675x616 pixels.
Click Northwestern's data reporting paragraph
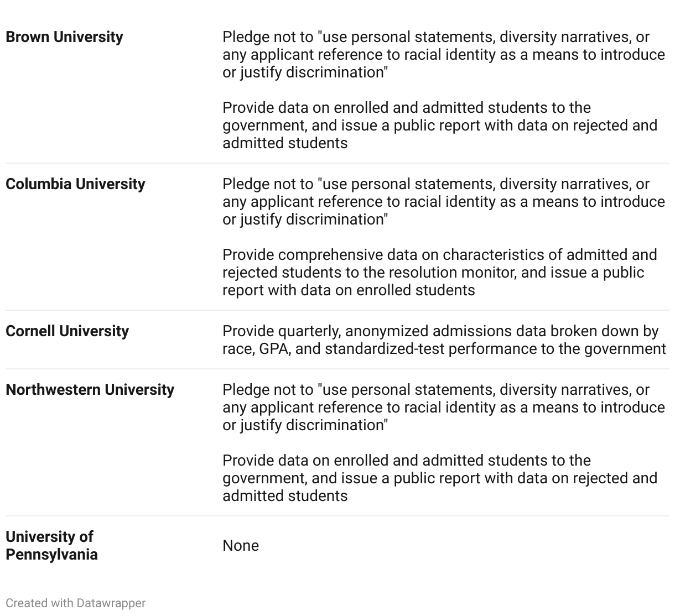(x=439, y=478)
